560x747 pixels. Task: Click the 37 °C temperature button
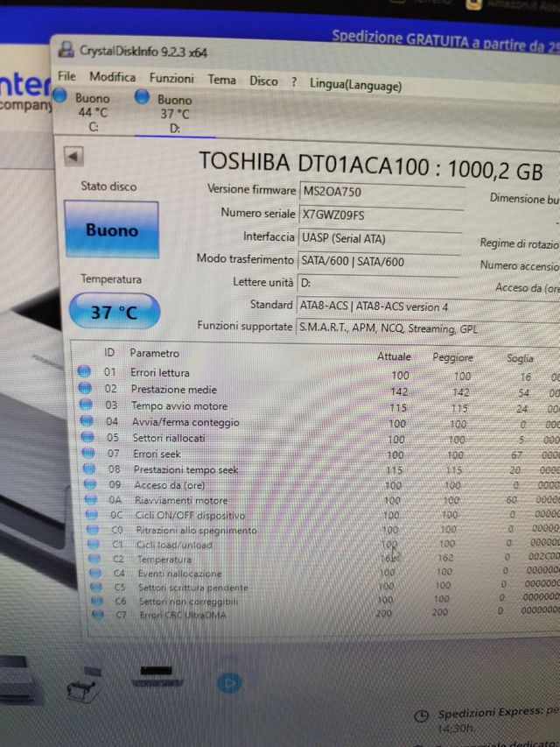click(x=115, y=312)
